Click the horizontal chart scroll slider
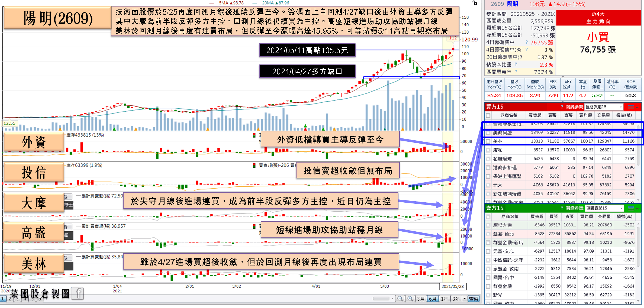The width and height of the screenshot is (644, 308). tap(381, 299)
